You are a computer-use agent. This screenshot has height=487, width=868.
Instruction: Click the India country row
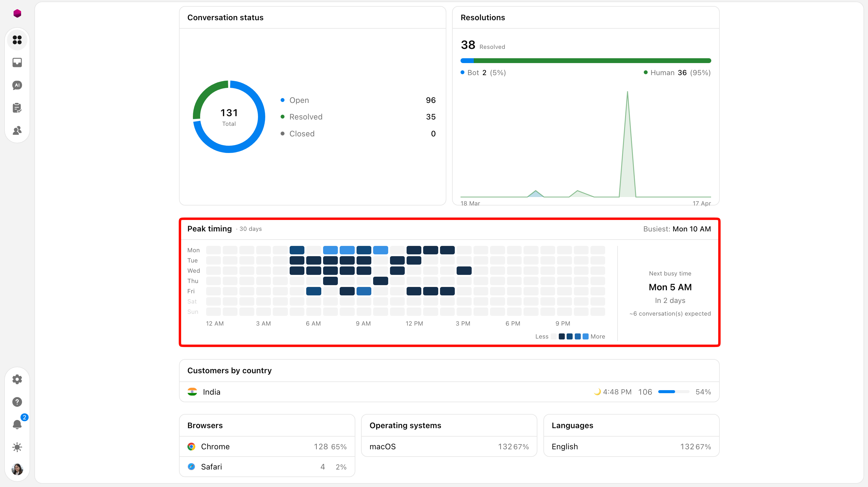(x=449, y=392)
